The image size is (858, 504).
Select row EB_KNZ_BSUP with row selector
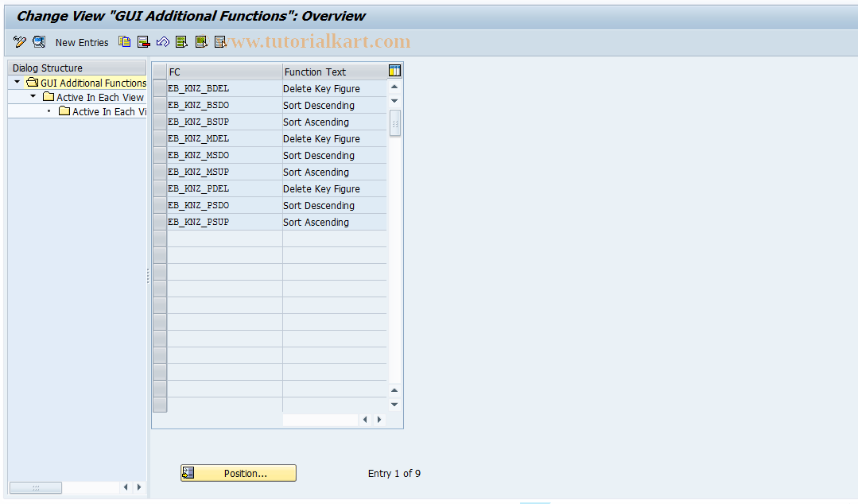160,122
